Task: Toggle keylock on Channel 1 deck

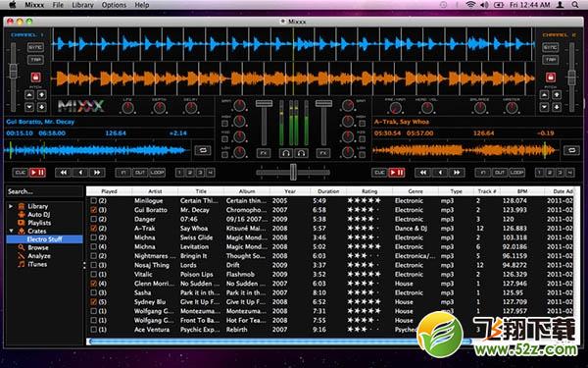Action: (x=35, y=77)
